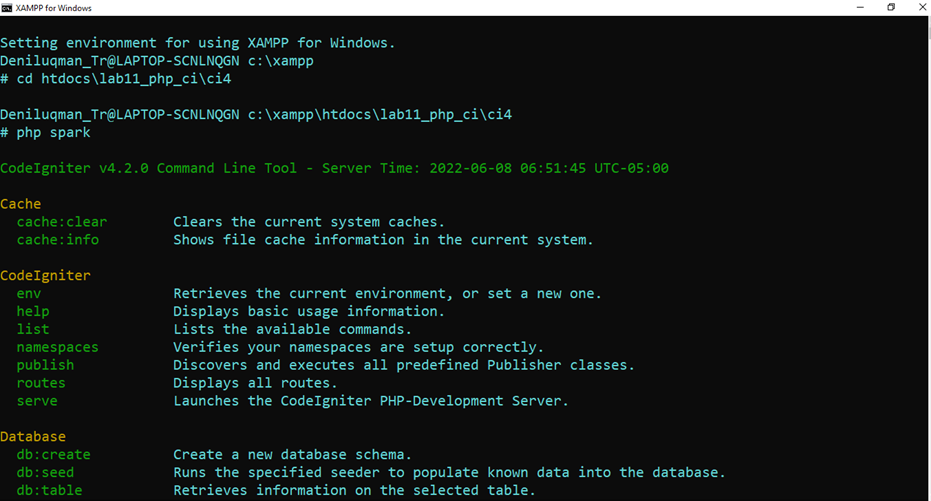
Task: Click the 'serve' command name
Action: click(37, 401)
